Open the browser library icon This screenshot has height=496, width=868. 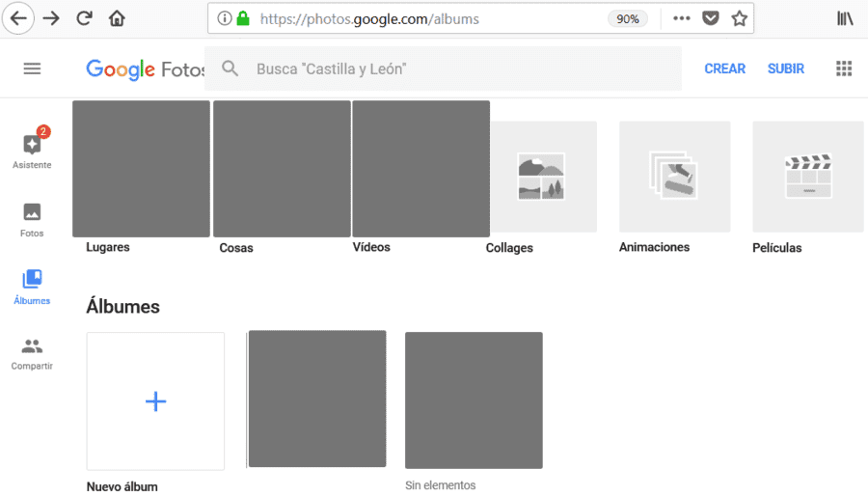pos(845,18)
